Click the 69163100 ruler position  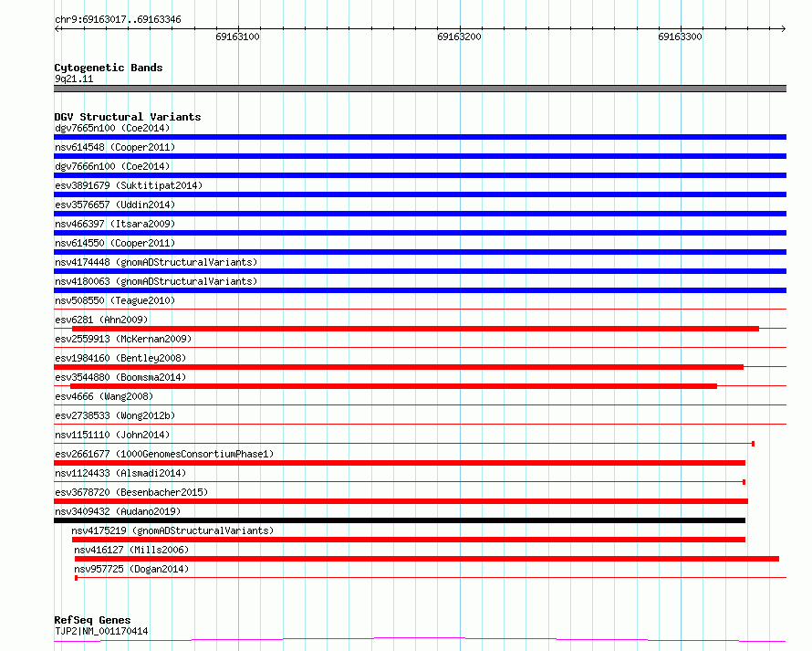pyautogui.click(x=238, y=37)
